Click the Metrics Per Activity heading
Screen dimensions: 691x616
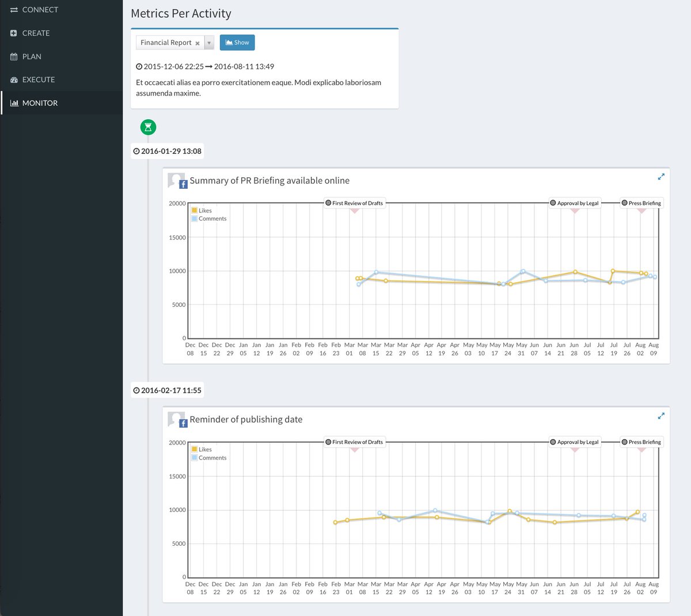point(181,14)
